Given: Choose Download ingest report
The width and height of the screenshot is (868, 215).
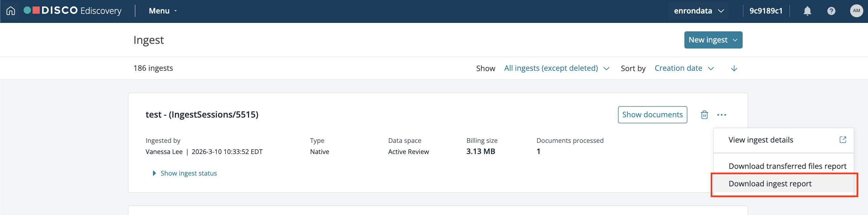Looking at the screenshot, I should click(x=783, y=184).
